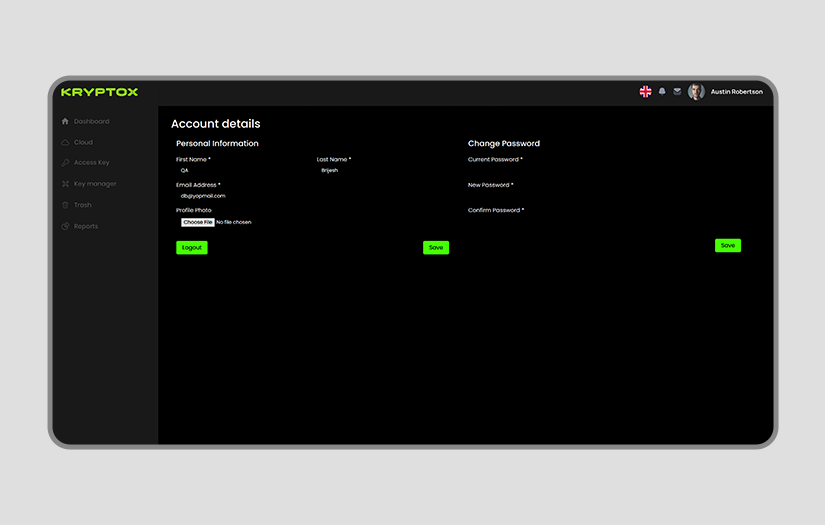Click Choose File for profile photo
Screen dimensions: 825x525
point(198,222)
